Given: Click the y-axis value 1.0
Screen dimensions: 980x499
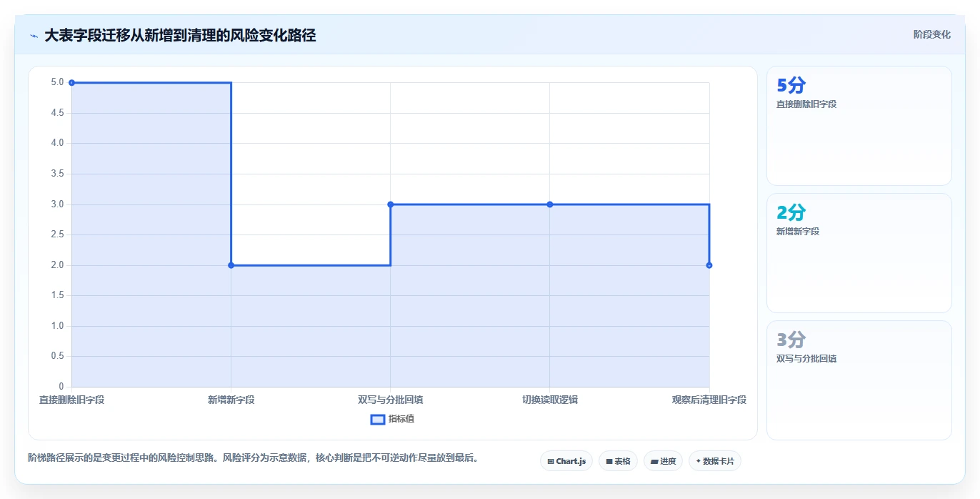Looking at the screenshot, I should tap(57, 326).
